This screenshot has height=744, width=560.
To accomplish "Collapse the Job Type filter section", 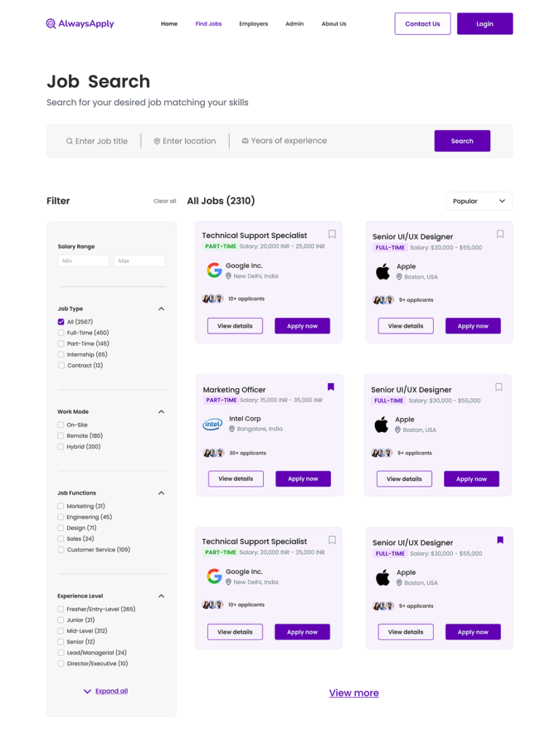I will 161,309.
